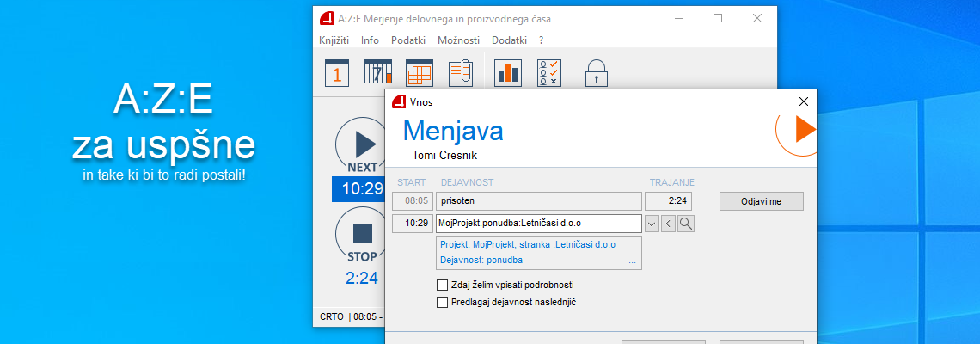The width and height of the screenshot is (980, 344).
Task: Open the Knjižiti menu
Action: [334, 40]
